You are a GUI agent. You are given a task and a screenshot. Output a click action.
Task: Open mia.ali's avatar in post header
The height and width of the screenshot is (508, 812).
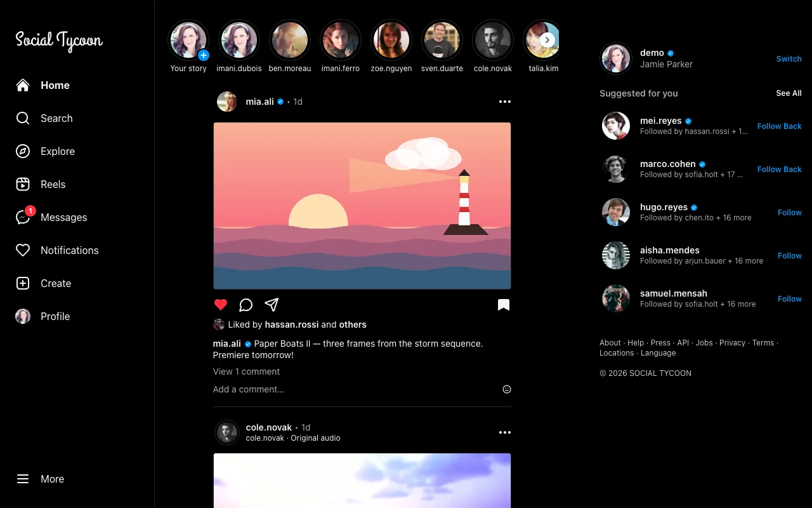[x=227, y=102]
